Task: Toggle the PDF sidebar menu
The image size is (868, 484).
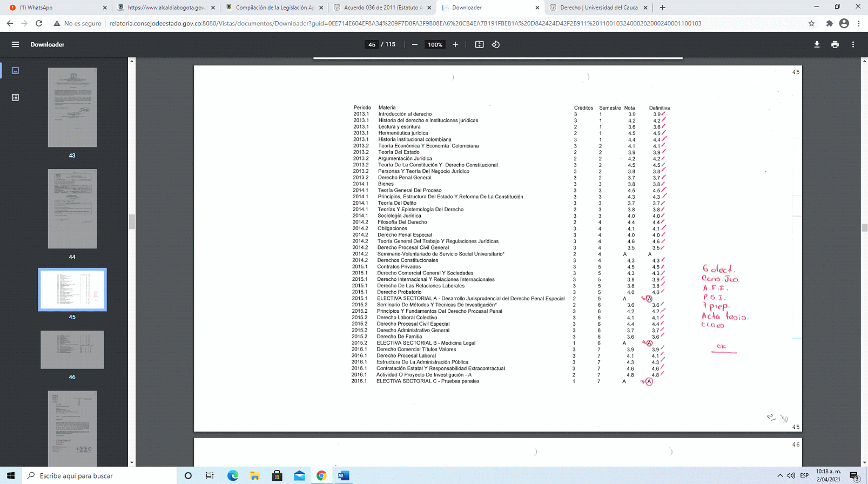Action: pyautogui.click(x=15, y=44)
